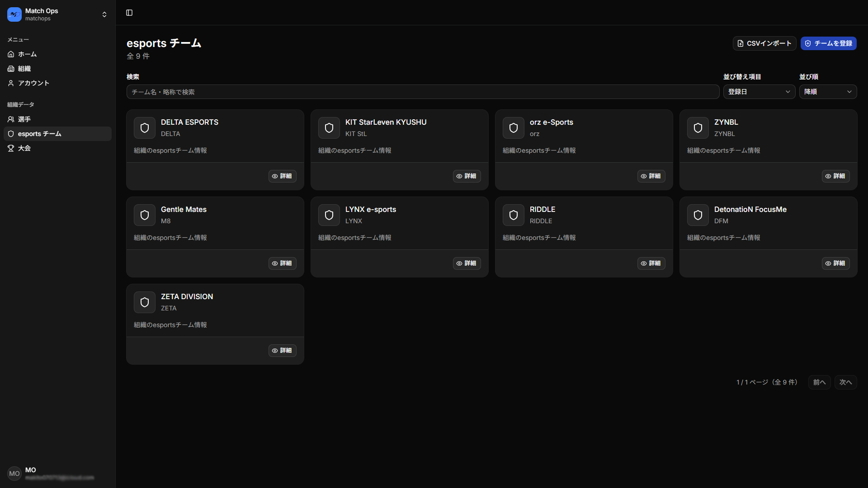This screenshot has width=868, height=488.
Task: Go to previous page with 前へ
Action: (819, 382)
